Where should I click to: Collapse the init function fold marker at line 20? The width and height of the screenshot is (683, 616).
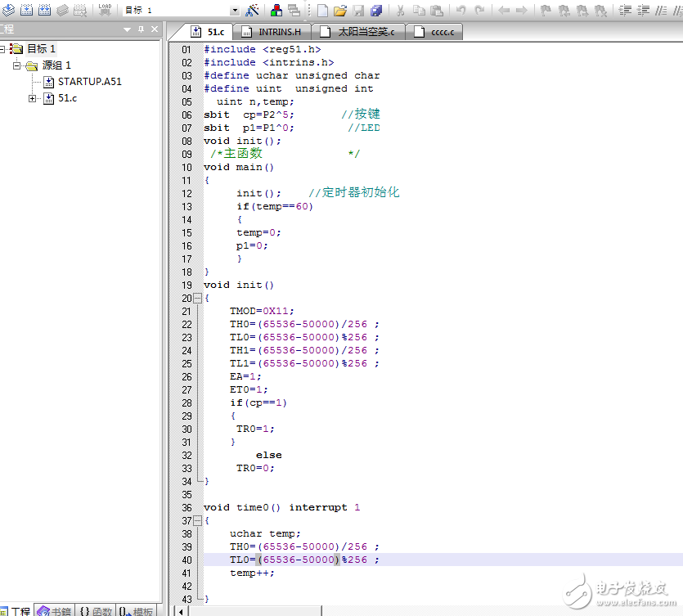pyautogui.click(x=197, y=298)
